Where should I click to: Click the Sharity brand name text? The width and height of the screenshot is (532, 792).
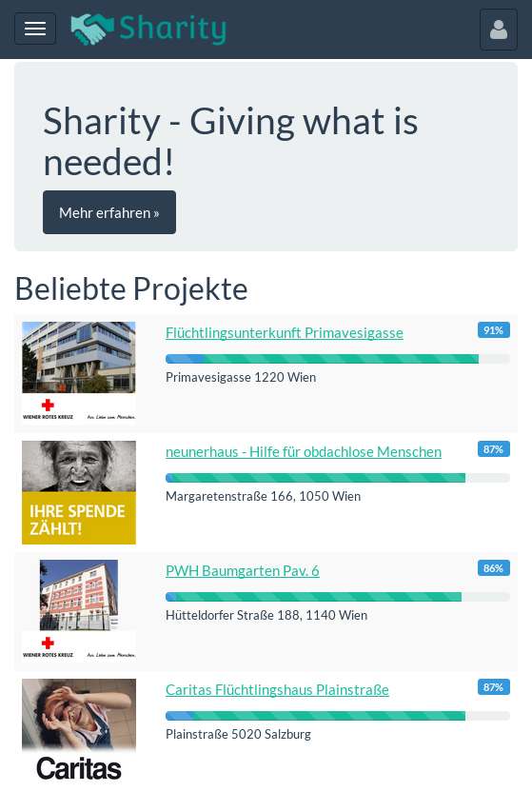(172, 29)
